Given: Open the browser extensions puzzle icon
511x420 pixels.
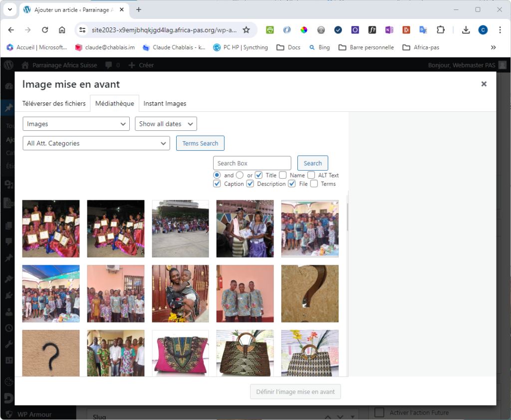Looking at the screenshot, I should pos(440,30).
